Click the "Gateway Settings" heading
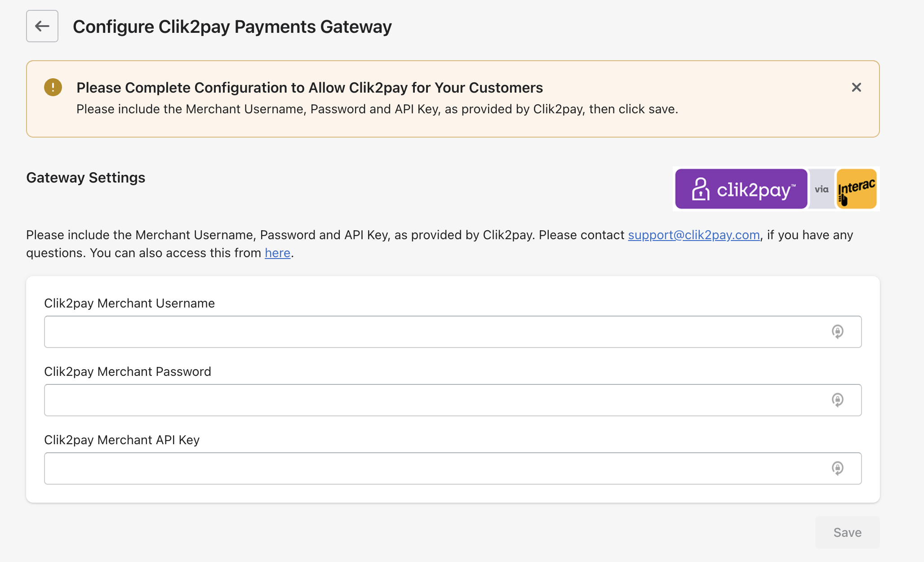The width and height of the screenshot is (924, 562). (86, 178)
